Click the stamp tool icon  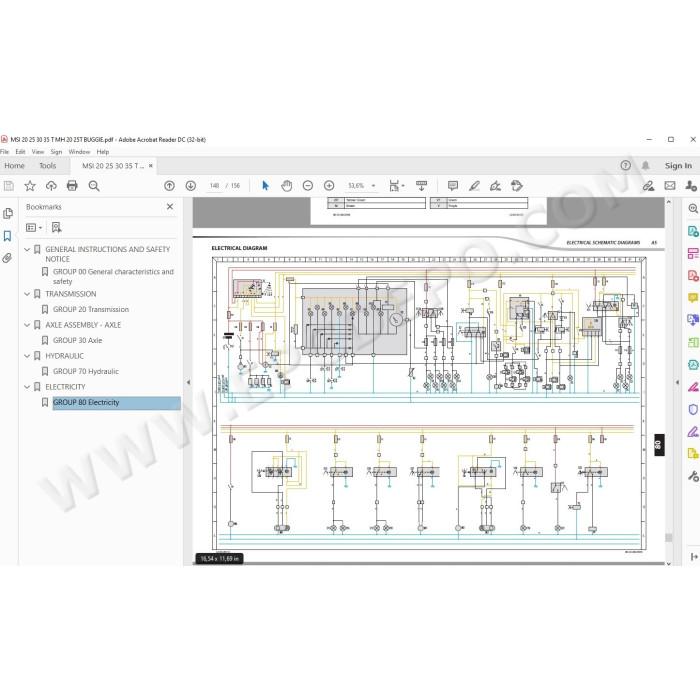[517, 186]
